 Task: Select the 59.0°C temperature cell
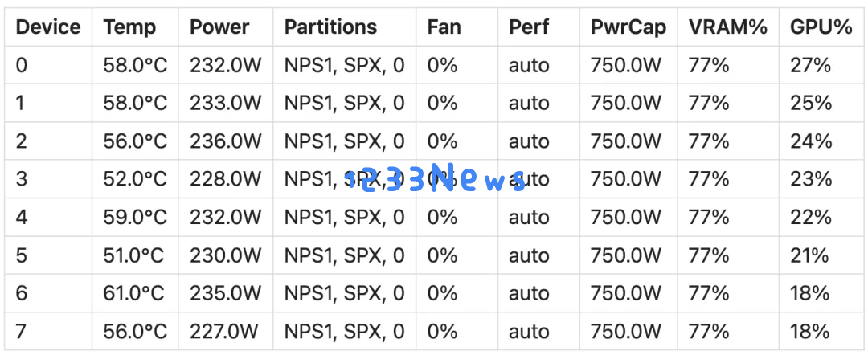(135, 218)
